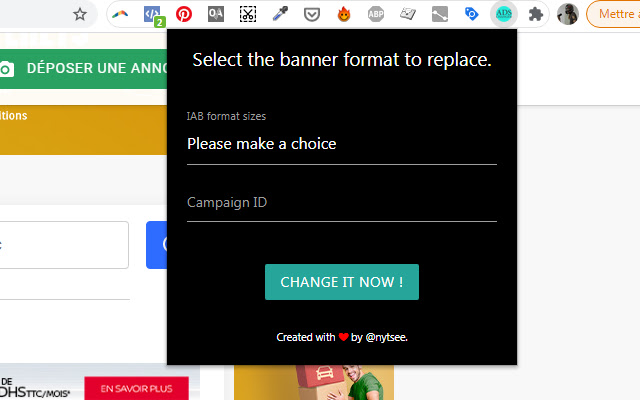Click the camera icon on green button
This screenshot has height=400, width=640.
[7, 69]
